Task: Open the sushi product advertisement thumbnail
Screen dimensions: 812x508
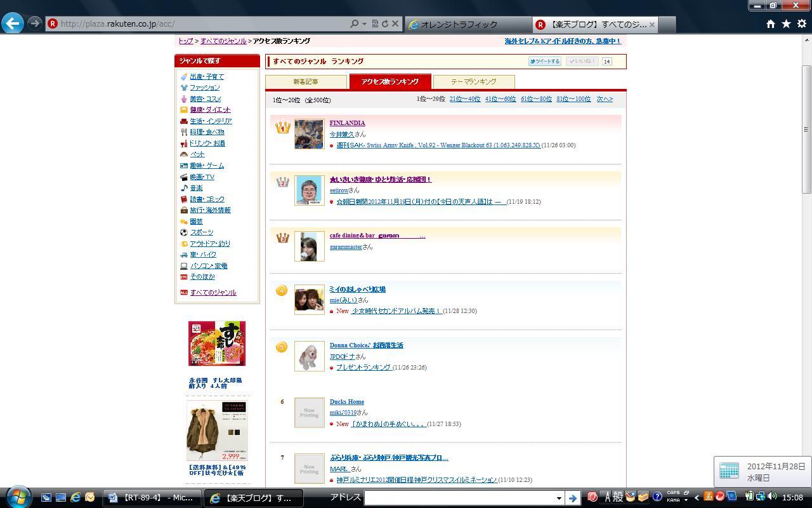Action: [216, 344]
